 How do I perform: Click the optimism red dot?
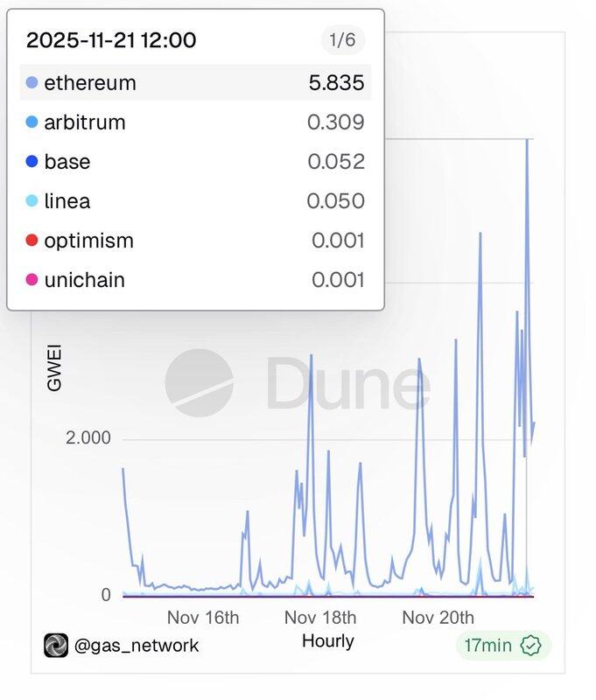tap(32, 241)
